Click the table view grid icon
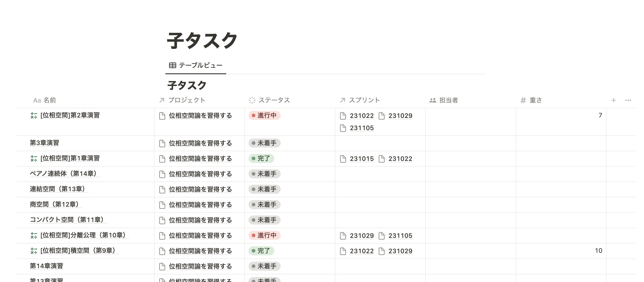Screen dimensions: 644x282 172,65
